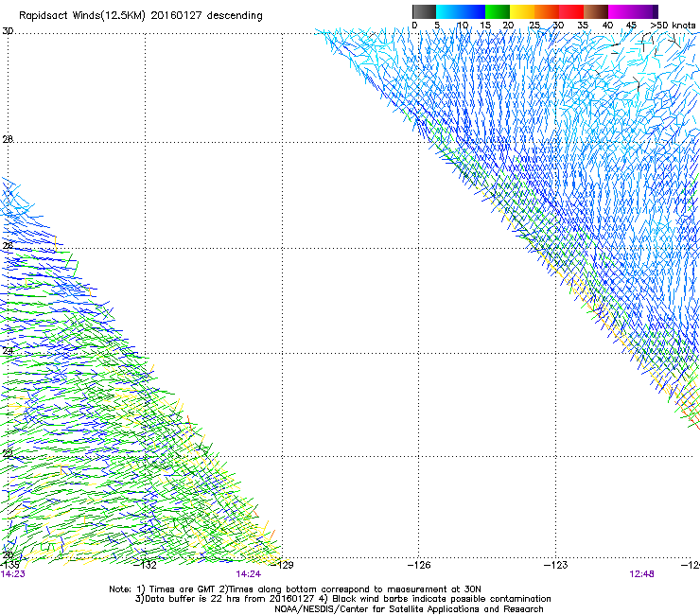Click the brown 35-40 knots legend segment

tap(596, 11)
